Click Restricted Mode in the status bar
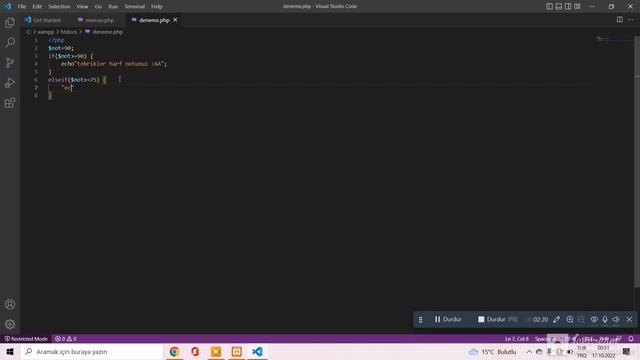Viewport: 640px width, 360px height. pos(26,339)
